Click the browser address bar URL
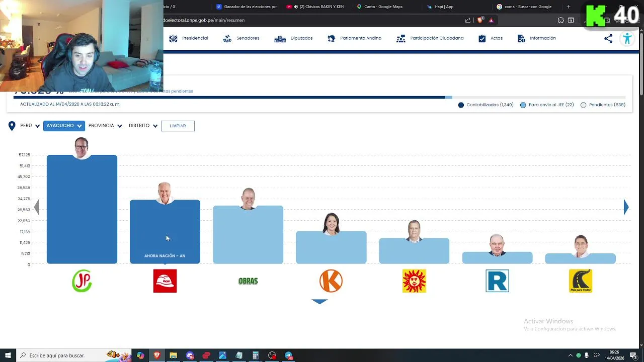The image size is (644, 362). pyautogui.click(x=204, y=20)
